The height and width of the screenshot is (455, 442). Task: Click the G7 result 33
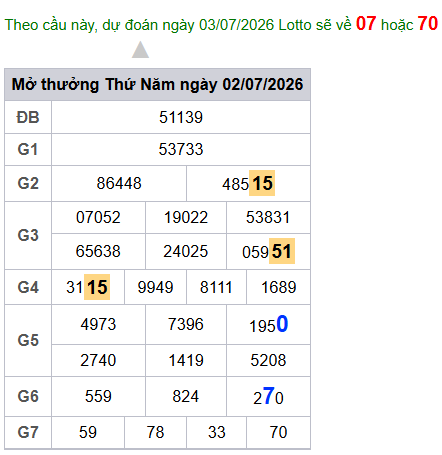click(217, 432)
